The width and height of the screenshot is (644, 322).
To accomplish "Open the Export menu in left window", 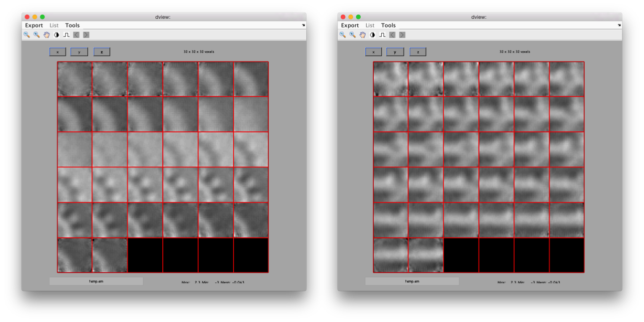I will pos(34,25).
